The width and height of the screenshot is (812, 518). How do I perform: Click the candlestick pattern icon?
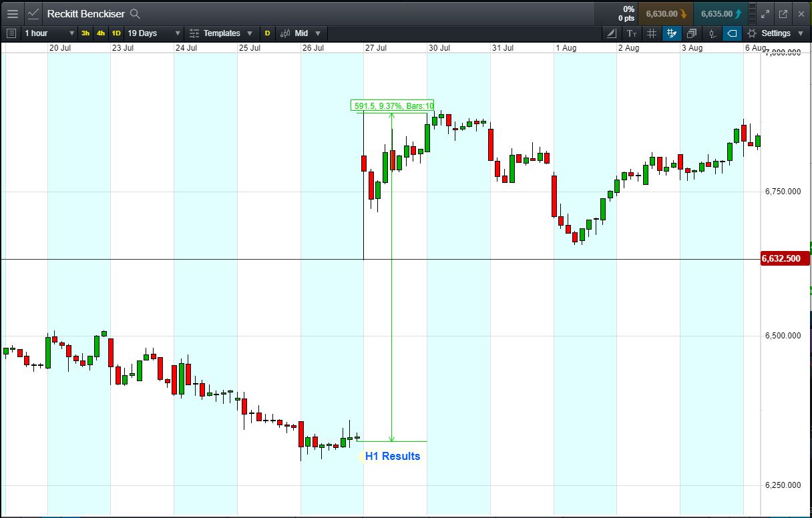(x=712, y=33)
